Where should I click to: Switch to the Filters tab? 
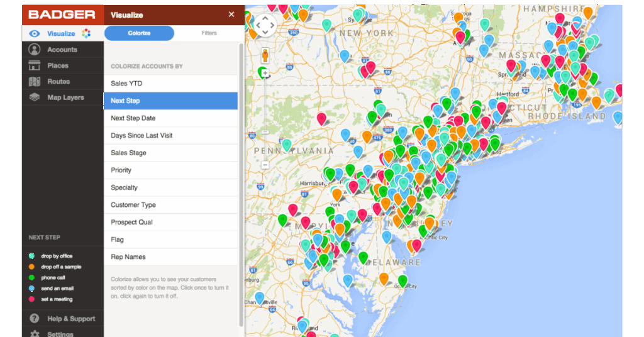(209, 33)
